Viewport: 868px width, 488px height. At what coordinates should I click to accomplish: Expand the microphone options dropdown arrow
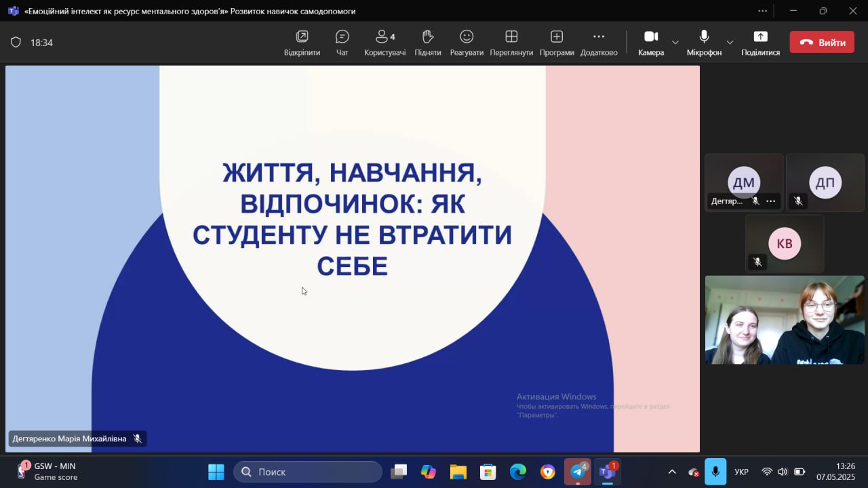tap(730, 43)
